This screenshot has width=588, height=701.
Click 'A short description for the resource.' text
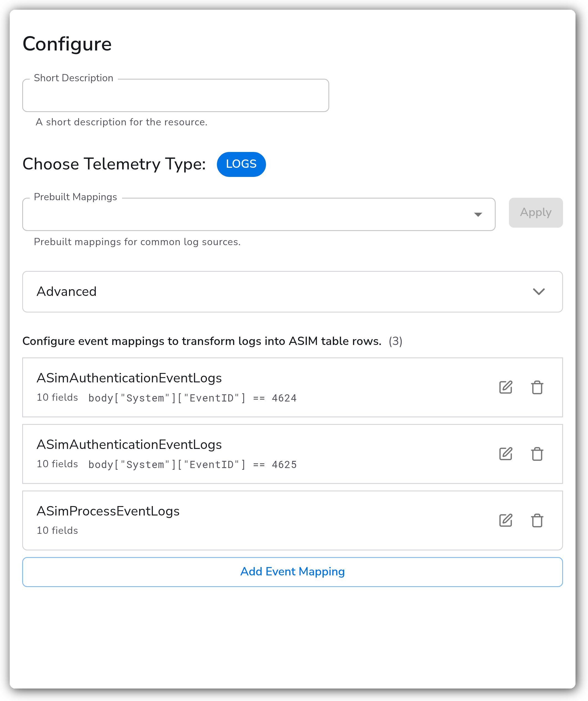click(121, 122)
